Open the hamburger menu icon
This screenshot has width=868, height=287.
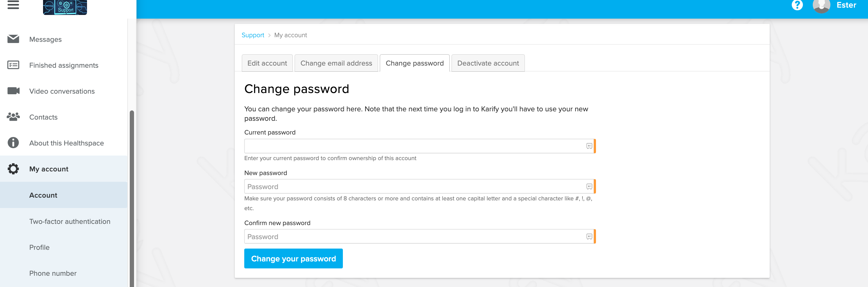[x=13, y=5]
